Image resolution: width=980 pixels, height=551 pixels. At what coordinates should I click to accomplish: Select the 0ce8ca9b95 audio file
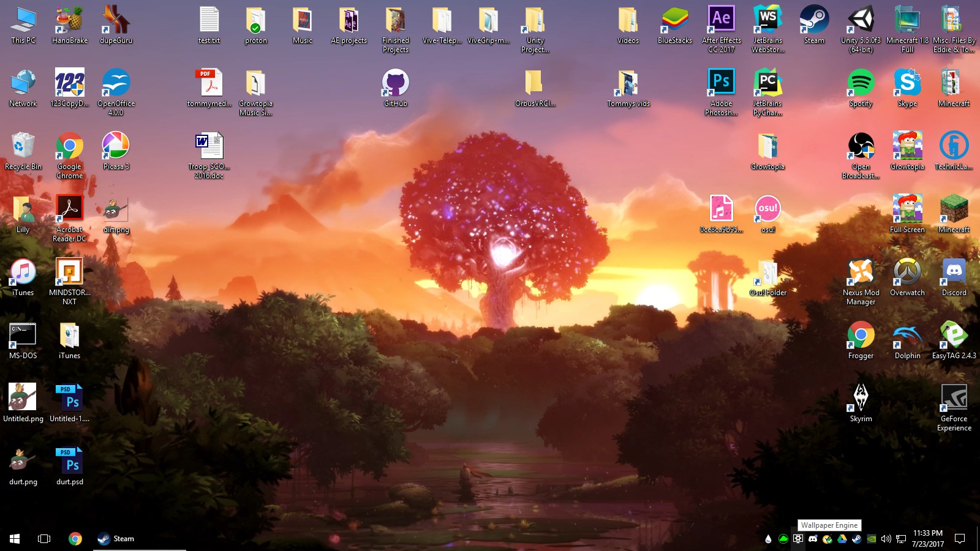(x=722, y=214)
